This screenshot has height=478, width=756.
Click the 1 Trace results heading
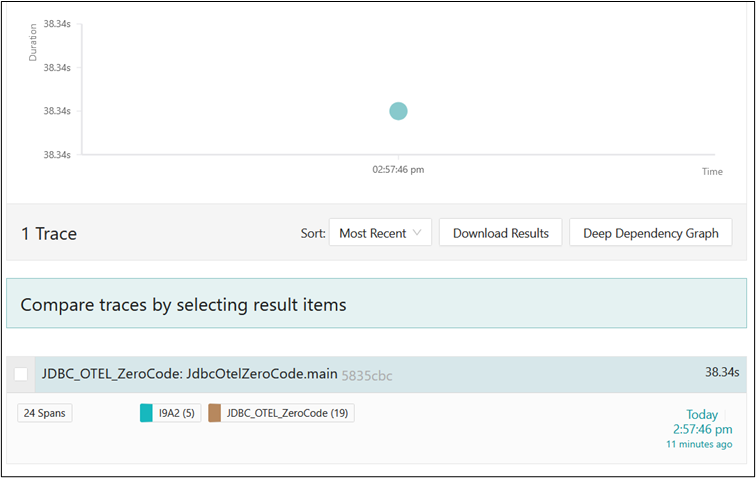point(49,234)
